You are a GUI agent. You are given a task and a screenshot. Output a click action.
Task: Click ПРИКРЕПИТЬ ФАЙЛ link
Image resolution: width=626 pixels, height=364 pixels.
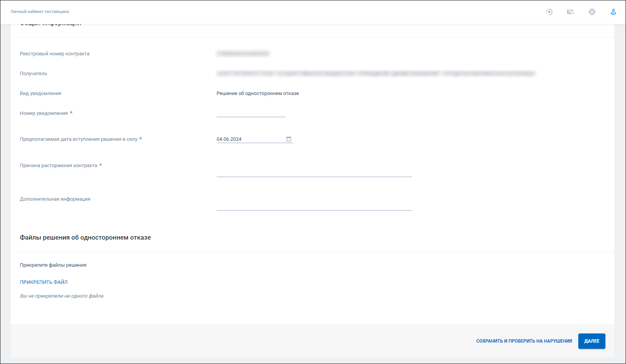(44, 282)
